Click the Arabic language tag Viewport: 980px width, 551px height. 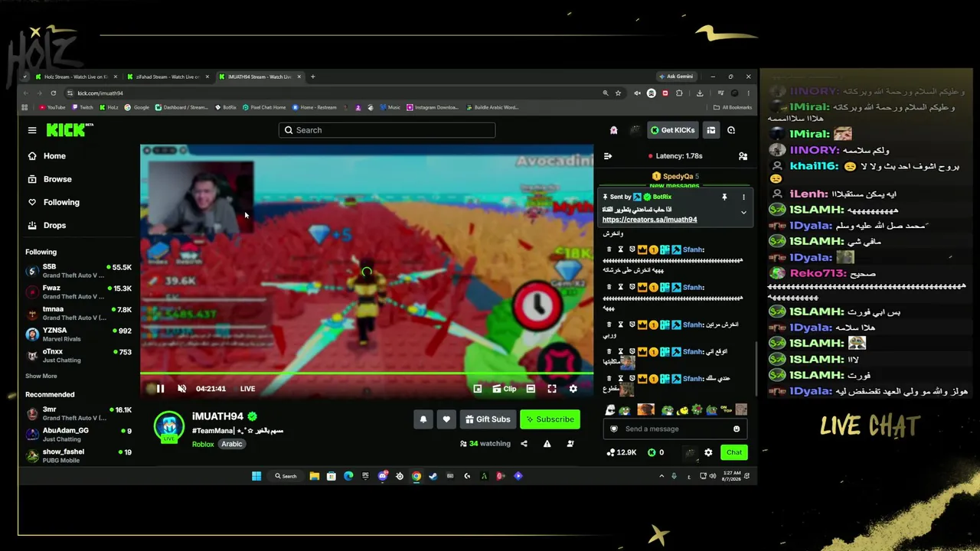tap(232, 444)
